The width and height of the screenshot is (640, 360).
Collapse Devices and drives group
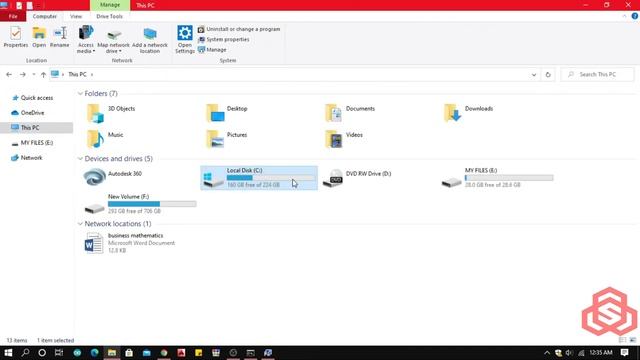click(x=80, y=158)
